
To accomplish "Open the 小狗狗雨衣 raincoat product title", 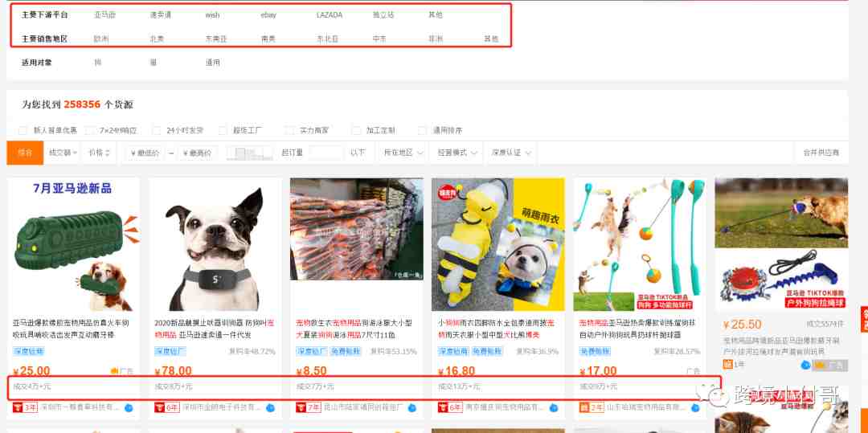I will coord(496,329).
